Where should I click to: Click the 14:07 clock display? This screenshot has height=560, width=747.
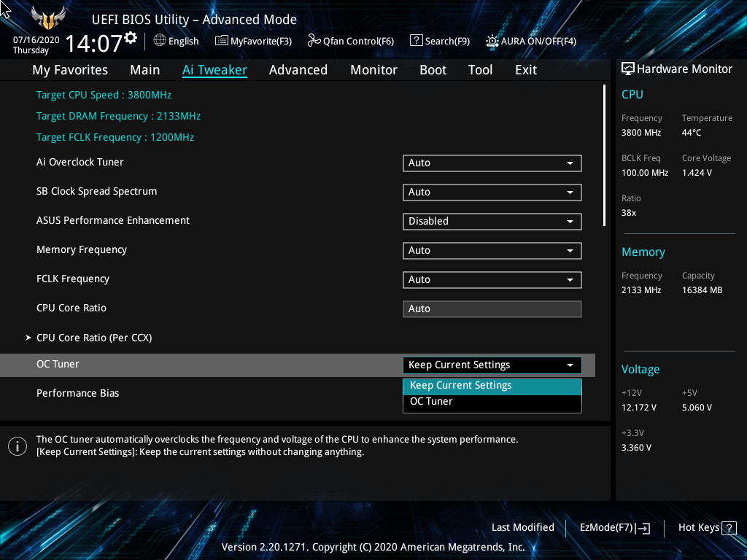(x=94, y=43)
